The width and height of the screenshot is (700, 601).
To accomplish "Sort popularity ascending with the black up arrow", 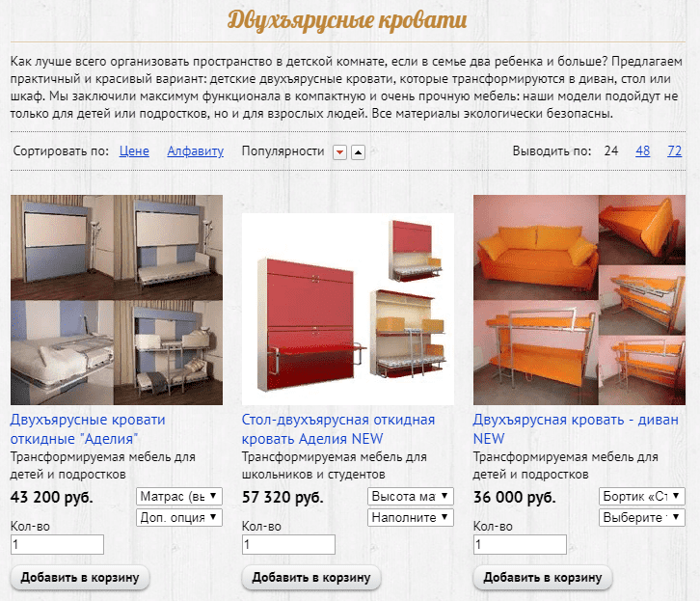I will 358,152.
